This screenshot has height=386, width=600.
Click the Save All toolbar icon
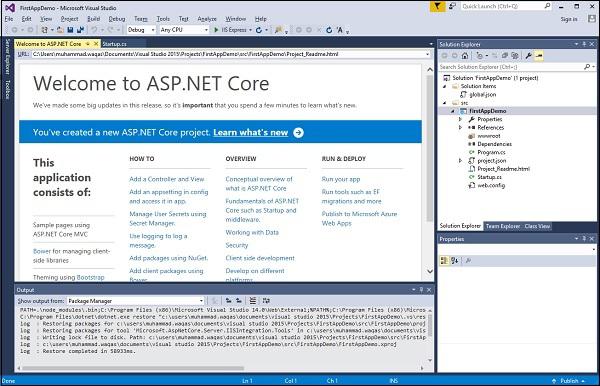[x=80, y=30]
